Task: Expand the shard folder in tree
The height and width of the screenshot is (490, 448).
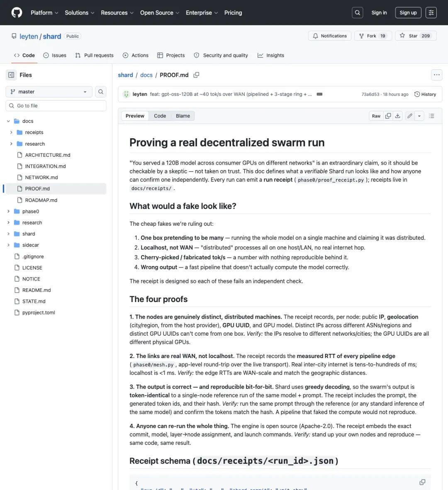Action: (x=8, y=234)
